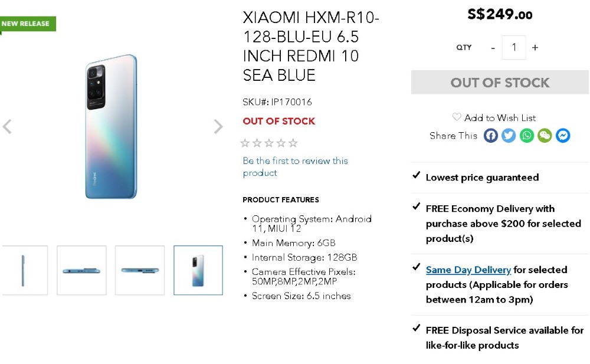Share product on Facebook

491,136
